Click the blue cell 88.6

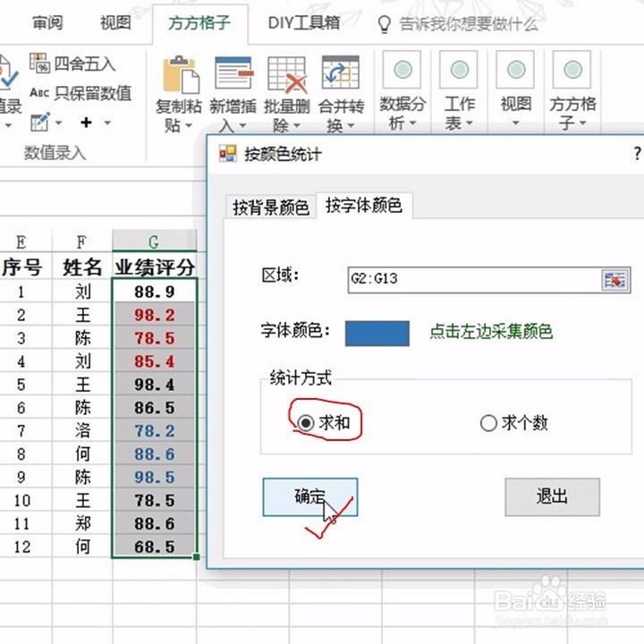coord(155,453)
